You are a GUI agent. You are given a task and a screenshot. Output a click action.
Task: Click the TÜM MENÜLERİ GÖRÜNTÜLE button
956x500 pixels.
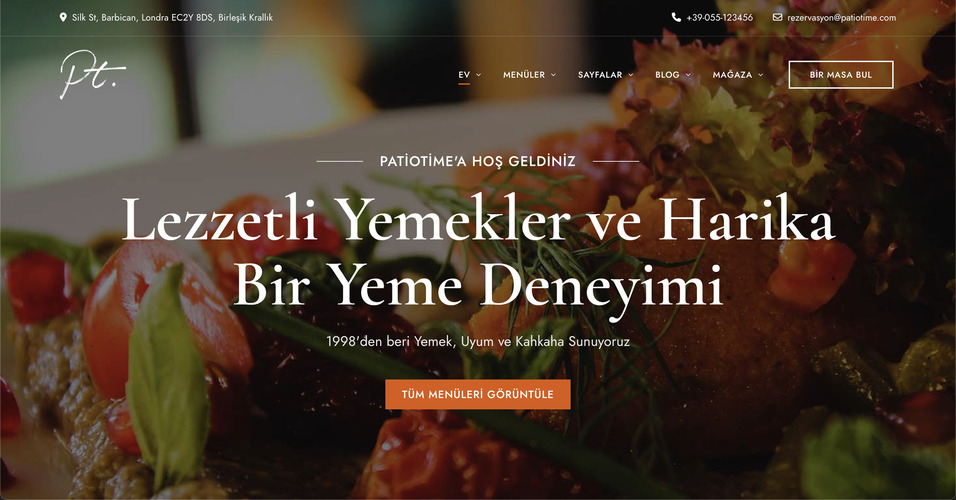pyautogui.click(x=477, y=395)
